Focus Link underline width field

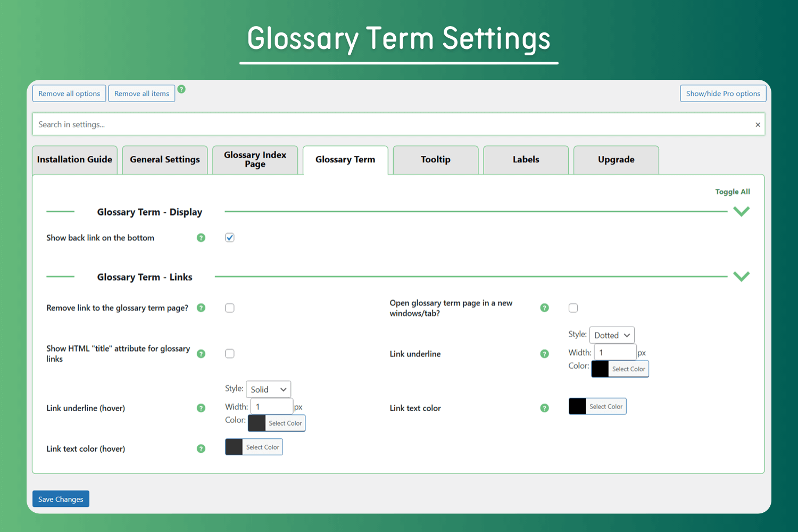616,352
